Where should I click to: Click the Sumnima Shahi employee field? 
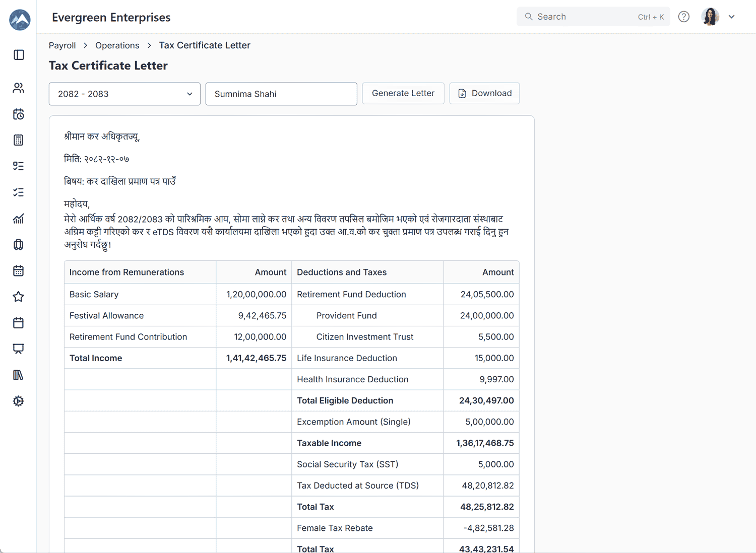pos(281,94)
